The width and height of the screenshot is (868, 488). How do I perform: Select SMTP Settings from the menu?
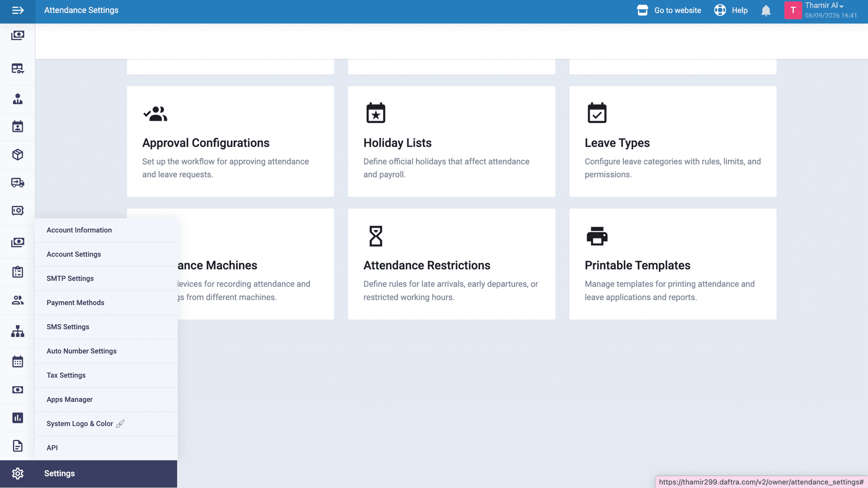[106, 278]
